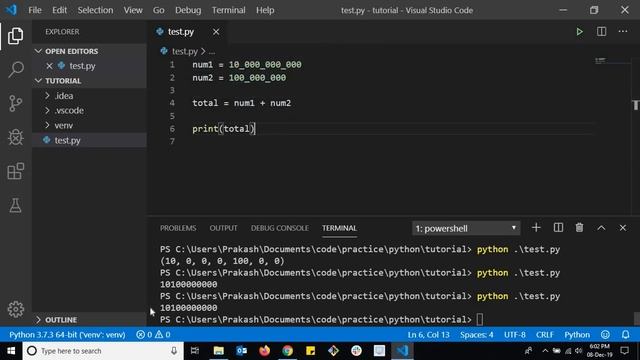Switch to the Problems panel tab
640x360 pixels.
(178, 228)
